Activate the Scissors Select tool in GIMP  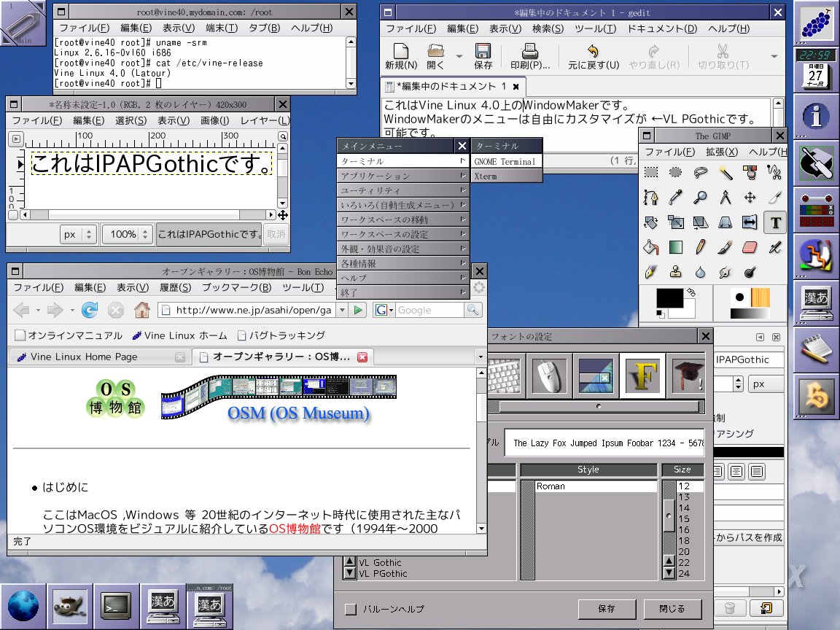point(774,173)
